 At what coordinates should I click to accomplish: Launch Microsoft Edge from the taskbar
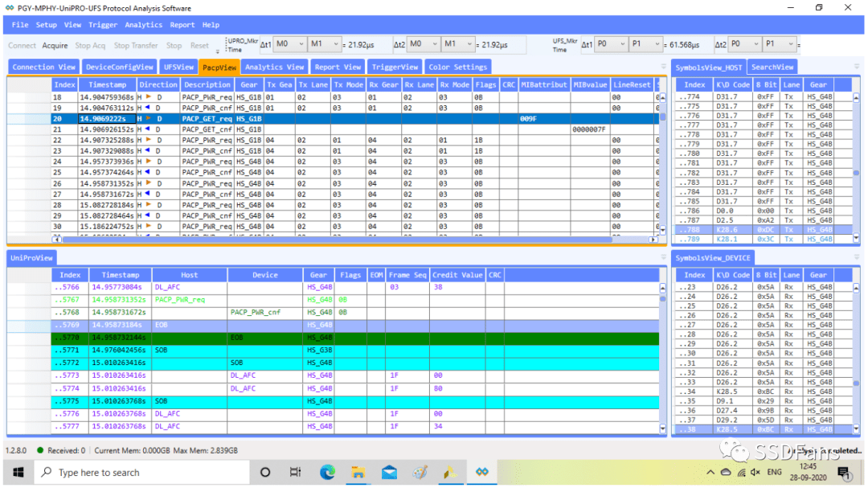pyautogui.click(x=327, y=473)
